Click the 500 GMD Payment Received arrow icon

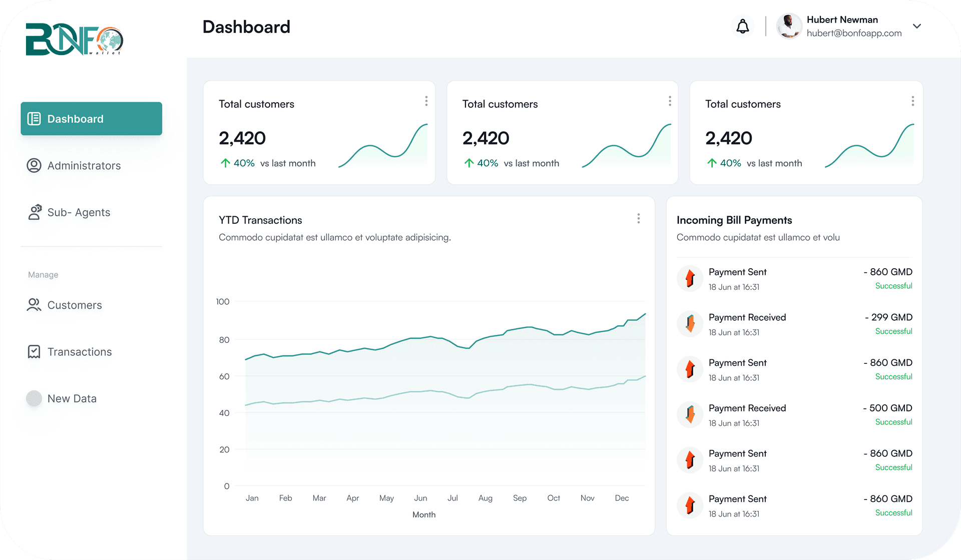coord(690,414)
